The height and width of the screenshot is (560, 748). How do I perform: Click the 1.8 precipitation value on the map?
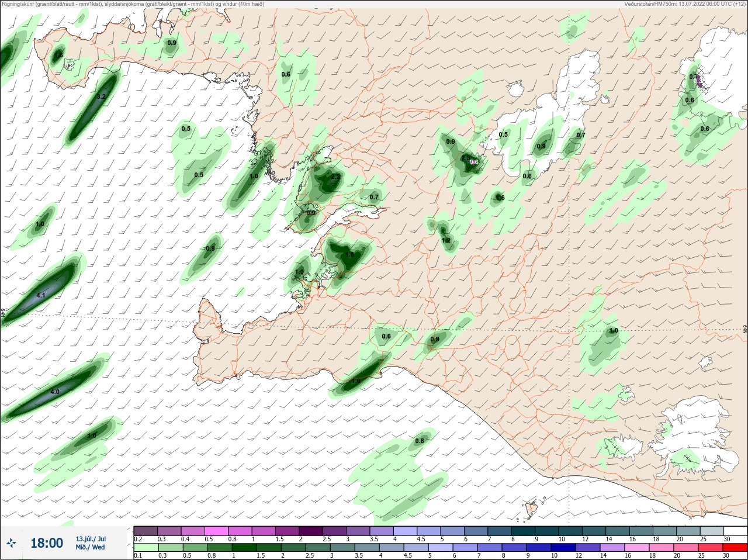350,255
